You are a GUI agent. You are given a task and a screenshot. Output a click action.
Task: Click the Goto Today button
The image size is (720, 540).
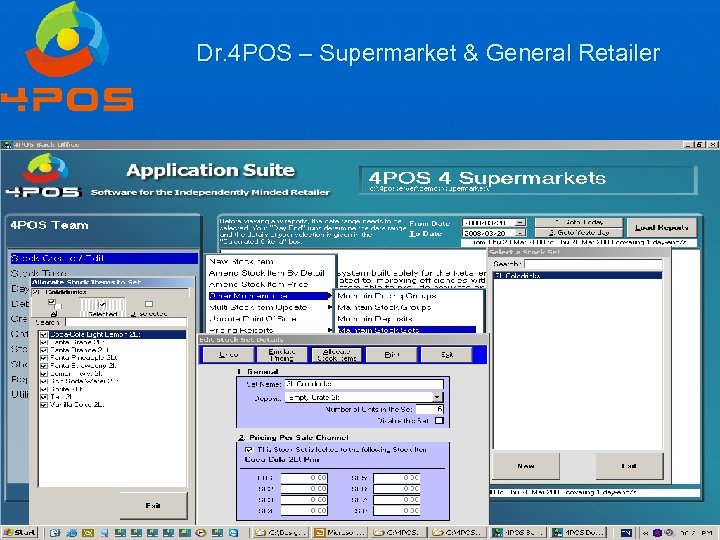(579, 222)
